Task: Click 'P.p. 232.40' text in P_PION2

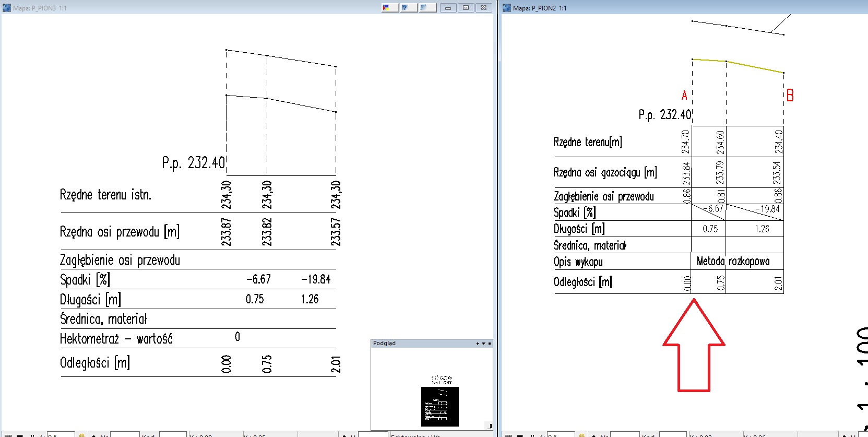Action: coord(664,115)
